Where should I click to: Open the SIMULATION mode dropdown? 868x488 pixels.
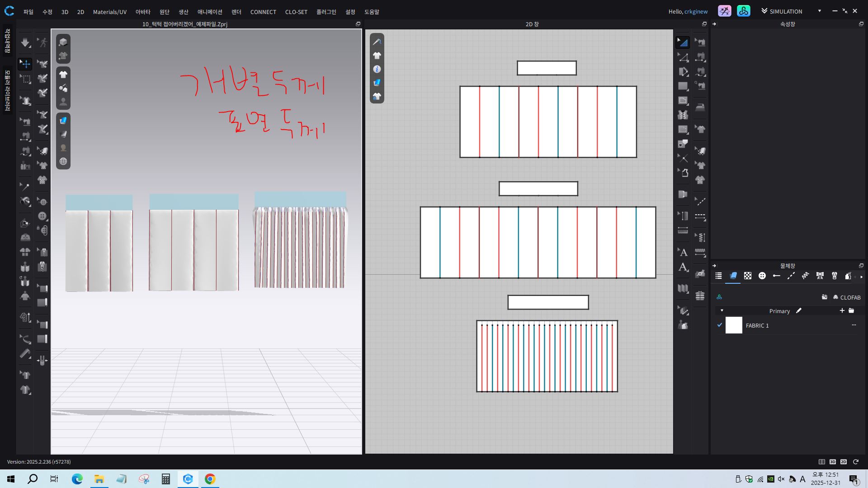point(819,11)
